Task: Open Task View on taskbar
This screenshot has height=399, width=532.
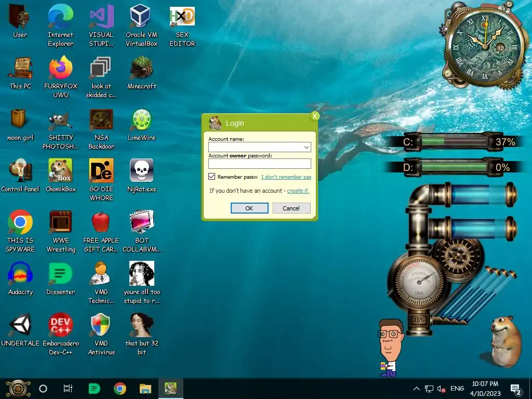Action: tap(68, 389)
